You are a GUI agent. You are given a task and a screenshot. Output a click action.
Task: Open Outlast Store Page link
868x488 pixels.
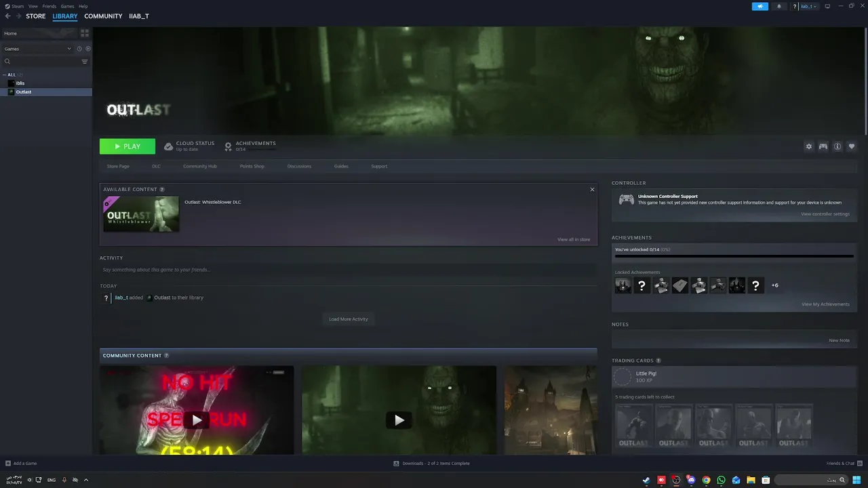coord(118,166)
